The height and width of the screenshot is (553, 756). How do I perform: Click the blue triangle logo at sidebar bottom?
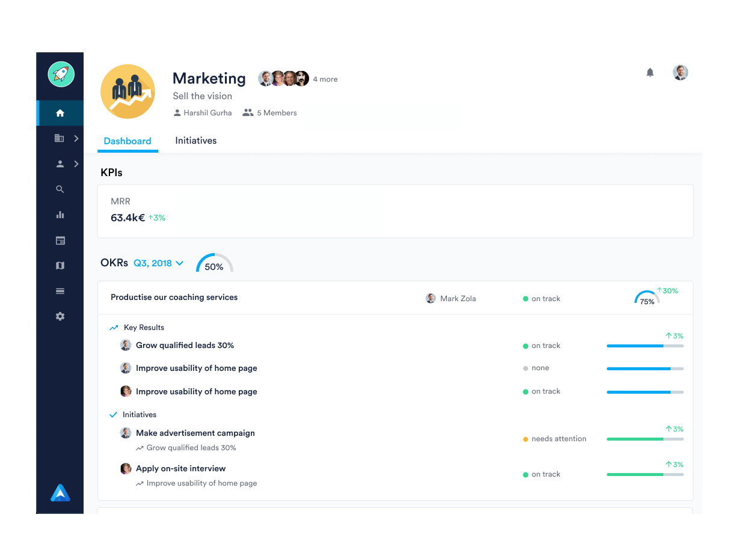(60, 493)
